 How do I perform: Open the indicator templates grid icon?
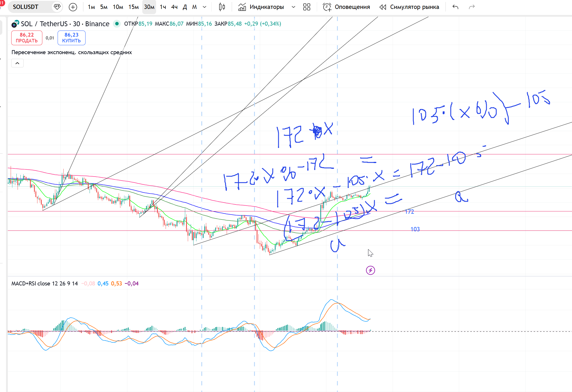pyautogui.click(x=307, y=7)
